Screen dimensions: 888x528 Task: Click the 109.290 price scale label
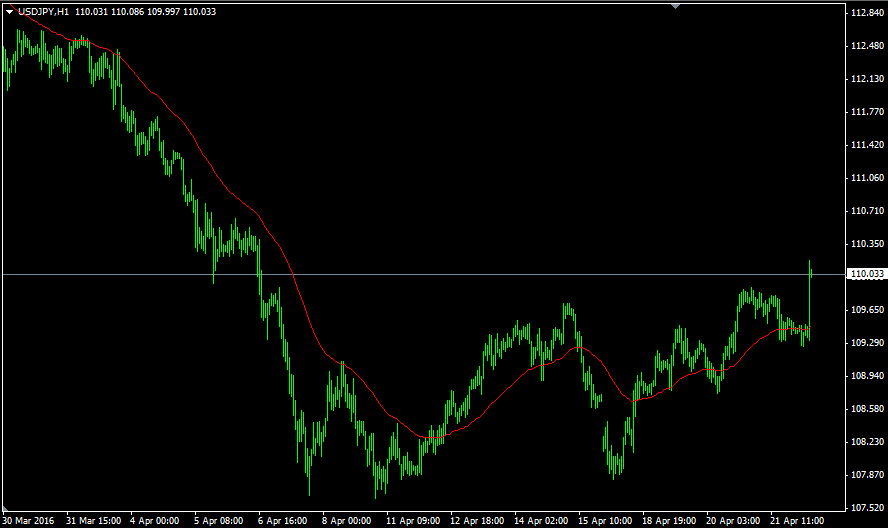click(867, 343)
